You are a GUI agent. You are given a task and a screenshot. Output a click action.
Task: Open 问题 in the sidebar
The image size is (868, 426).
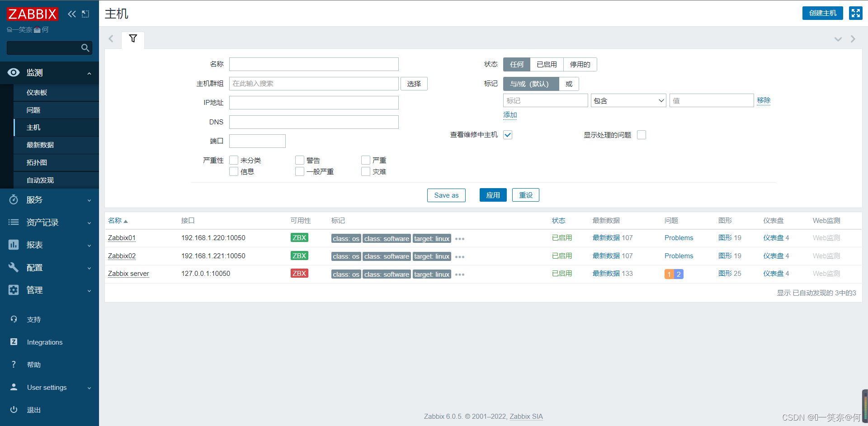coord(56,110)
